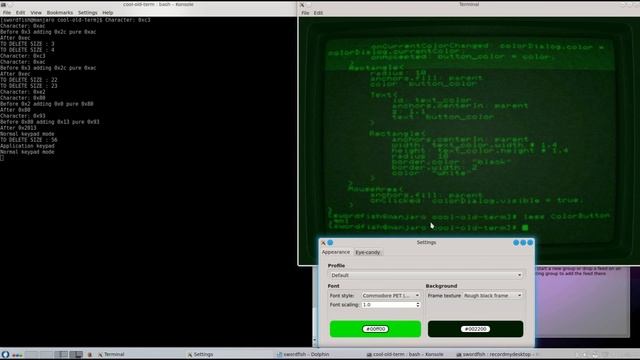The image size is (640, 360).
Task: Open the green #00ff00 font color swatch
Action: (x=375, y=329)
